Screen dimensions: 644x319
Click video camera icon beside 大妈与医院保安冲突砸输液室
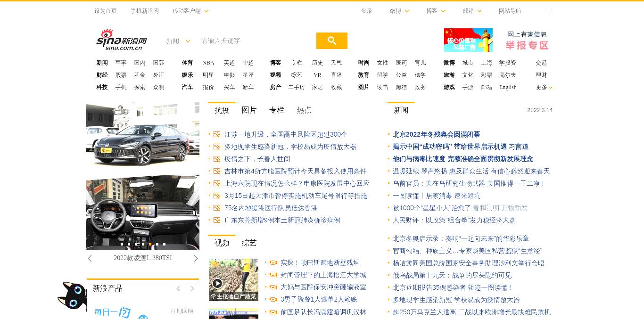coord(273,287)
